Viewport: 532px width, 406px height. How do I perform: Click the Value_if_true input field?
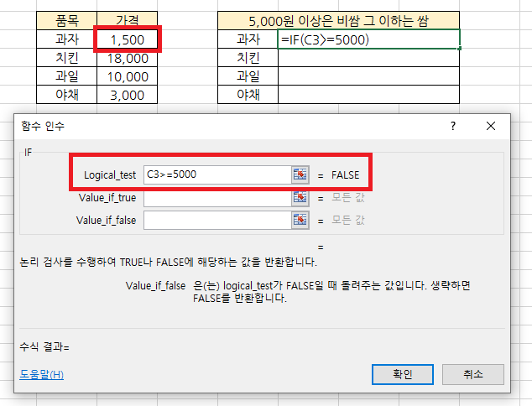(217, 199)
